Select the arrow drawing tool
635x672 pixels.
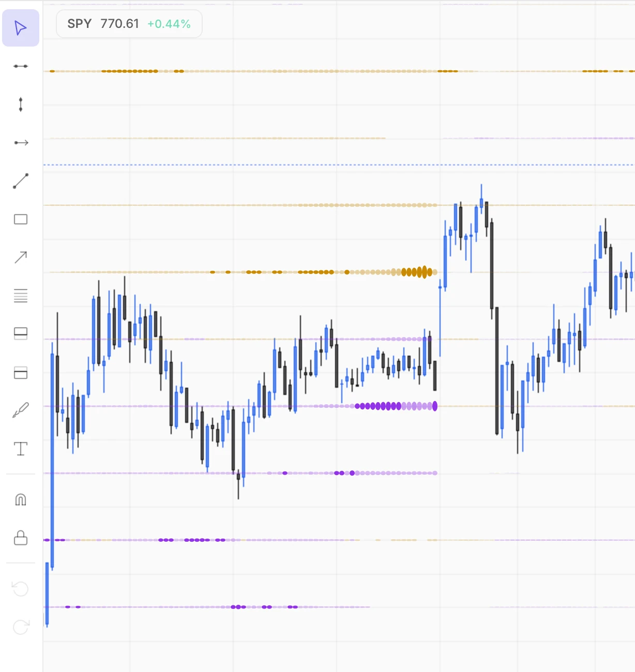tap(21, 257)
